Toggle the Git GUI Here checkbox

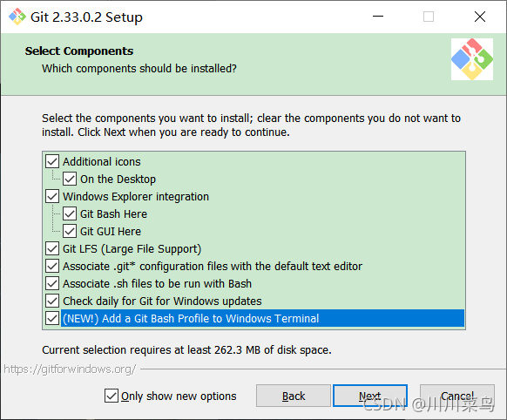70,231
